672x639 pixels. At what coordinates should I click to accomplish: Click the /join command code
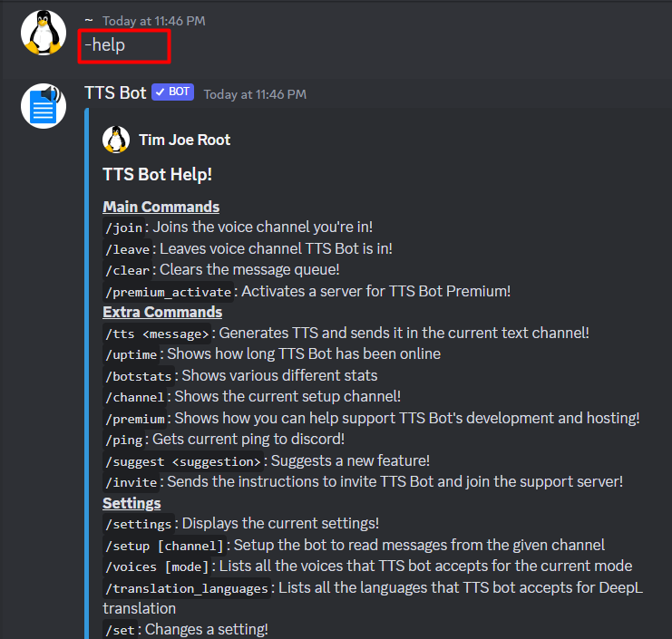coord(124,228)
